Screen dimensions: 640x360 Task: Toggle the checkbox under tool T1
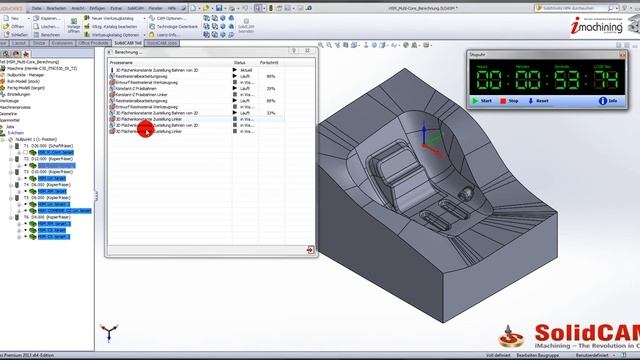tap(25, 153)
